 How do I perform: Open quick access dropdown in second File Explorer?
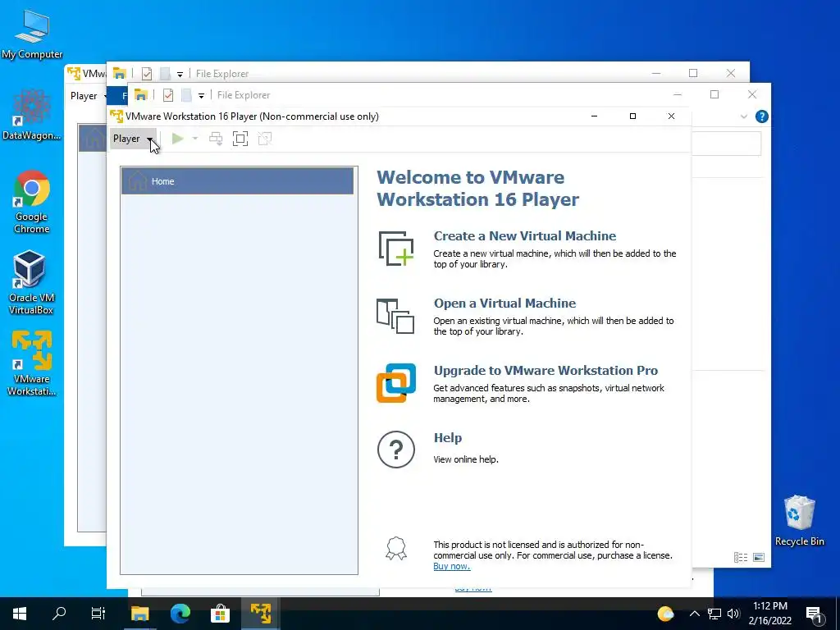[202, 95]
